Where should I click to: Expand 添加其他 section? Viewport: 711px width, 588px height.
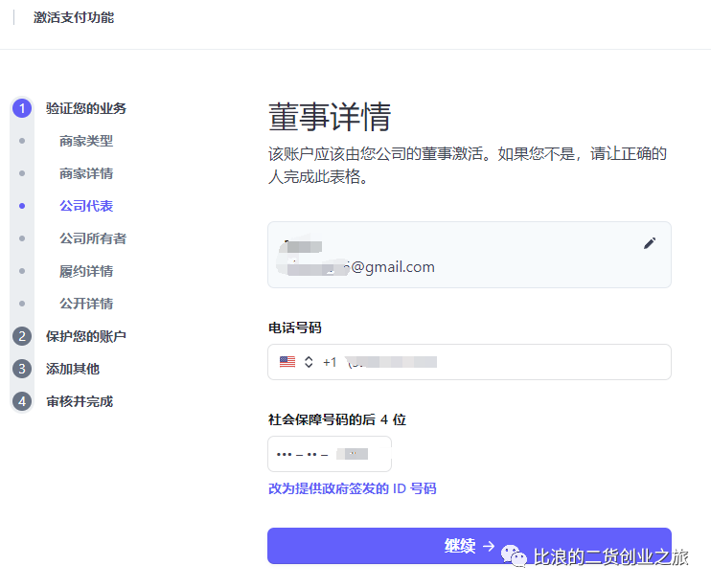(x=73, y=369)
